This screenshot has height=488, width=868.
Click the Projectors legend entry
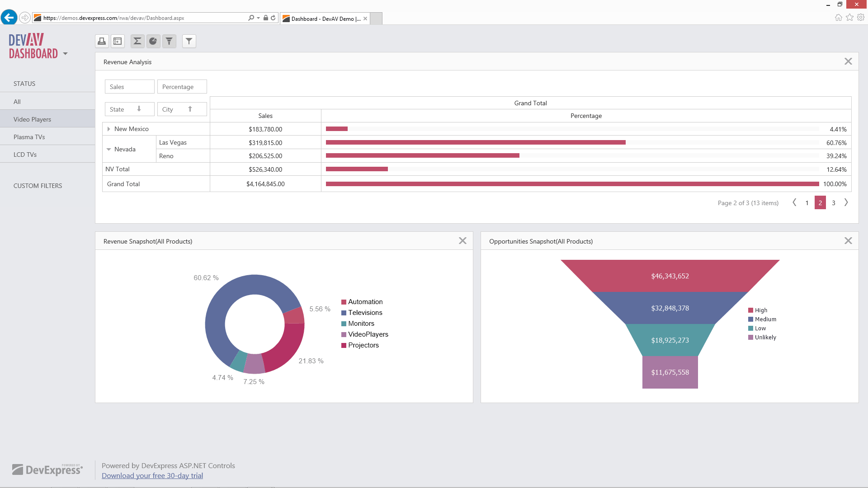[360, 345]
